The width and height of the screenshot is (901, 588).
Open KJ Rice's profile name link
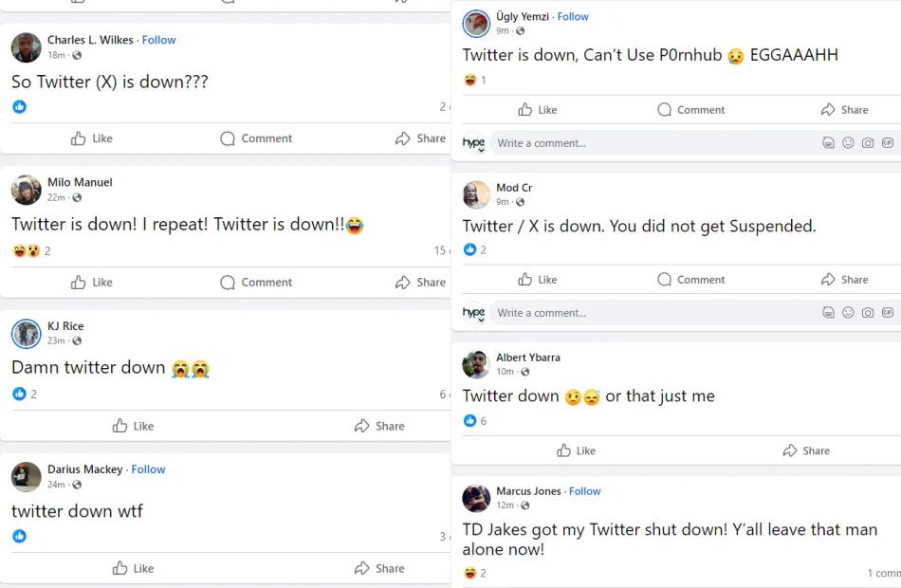pyautogui.click(x=65, y=326)
